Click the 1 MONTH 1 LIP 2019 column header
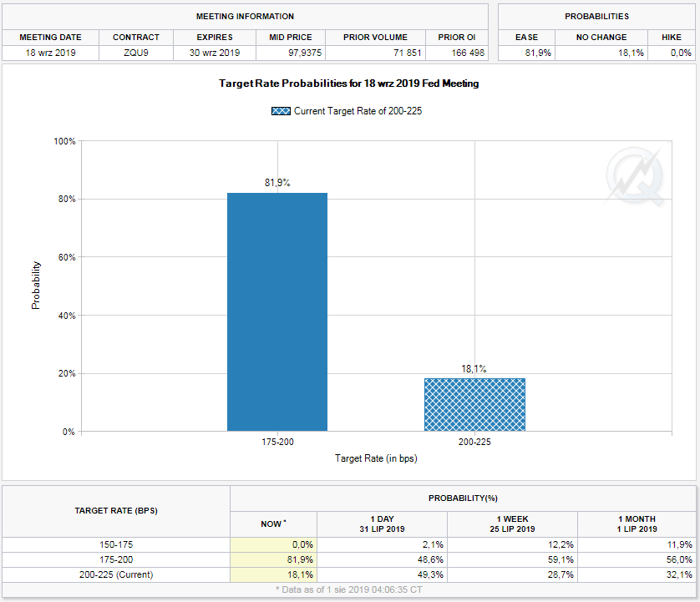700x602 pixels. (635, 524)
